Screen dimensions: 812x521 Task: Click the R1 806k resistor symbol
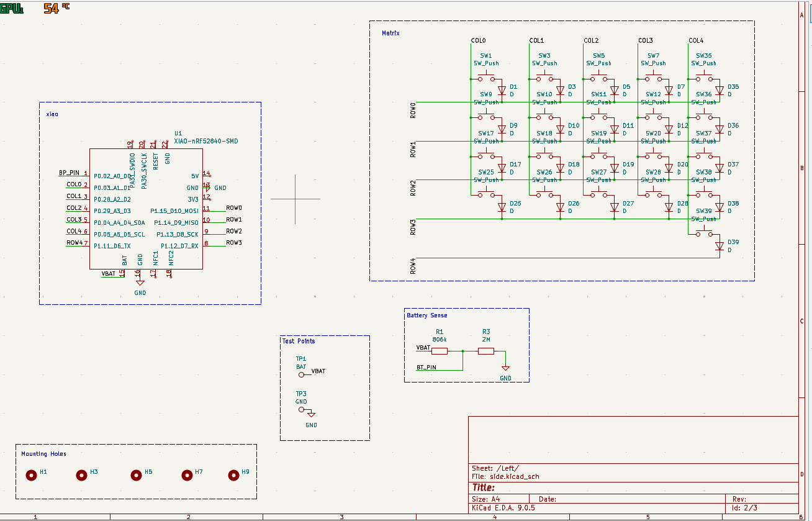click(x=440, y=351)
